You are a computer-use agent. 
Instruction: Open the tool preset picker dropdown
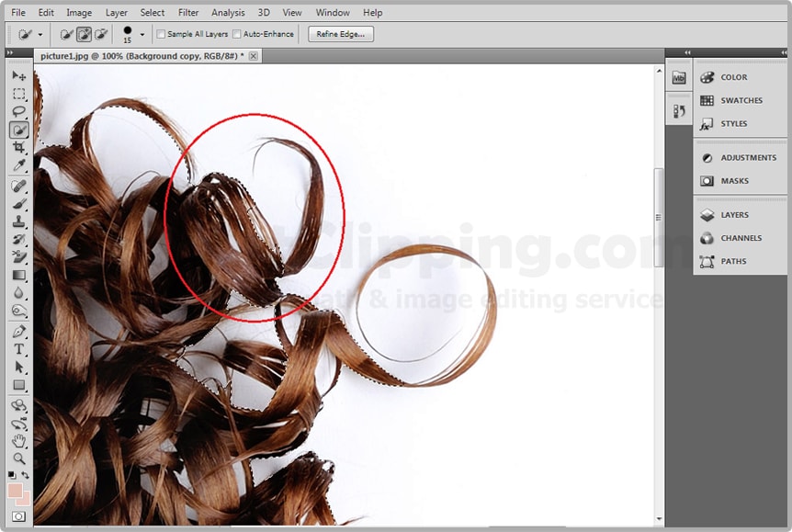tap(40, 35)
